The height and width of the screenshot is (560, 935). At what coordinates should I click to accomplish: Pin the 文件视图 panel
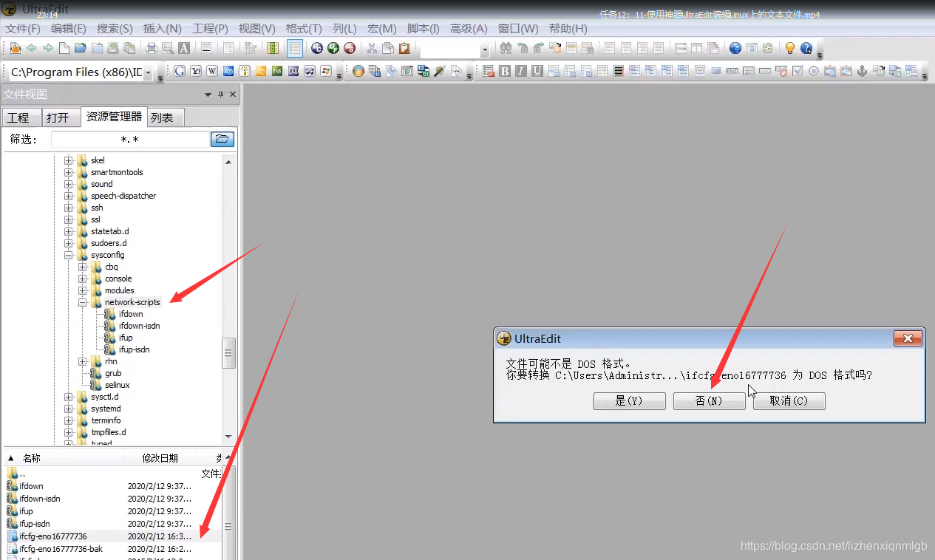click(220, 95)
